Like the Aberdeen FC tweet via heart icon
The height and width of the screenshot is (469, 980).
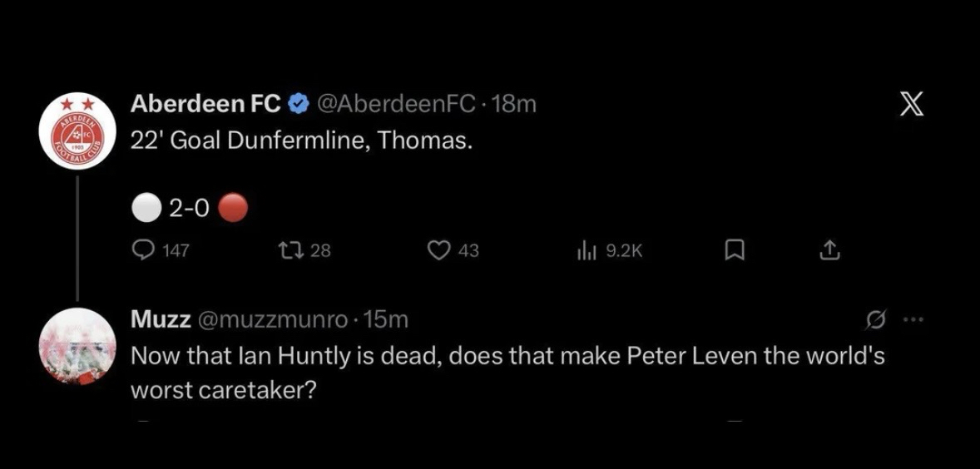[438, 250]
